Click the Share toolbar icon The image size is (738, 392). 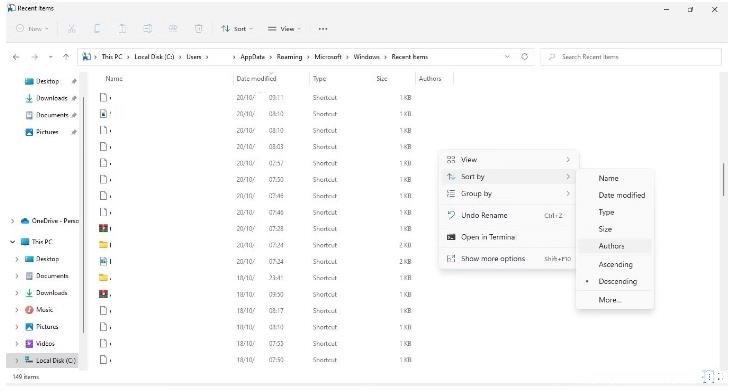click(173, 29)
